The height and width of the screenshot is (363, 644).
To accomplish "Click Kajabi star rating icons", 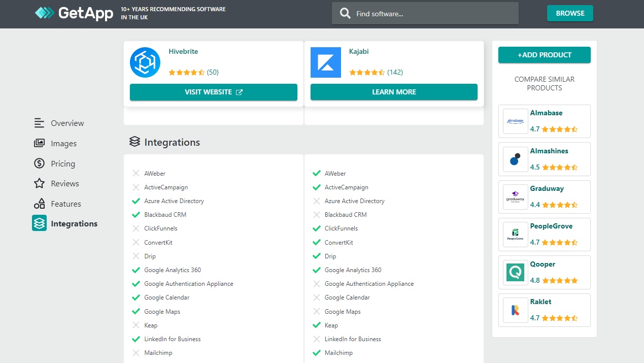I will click(367, 72).
